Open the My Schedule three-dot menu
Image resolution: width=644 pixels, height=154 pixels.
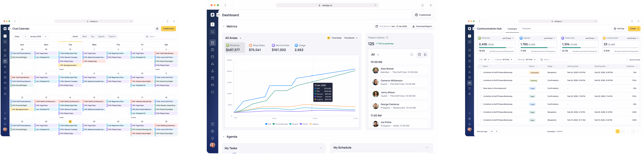pos(427,147)
